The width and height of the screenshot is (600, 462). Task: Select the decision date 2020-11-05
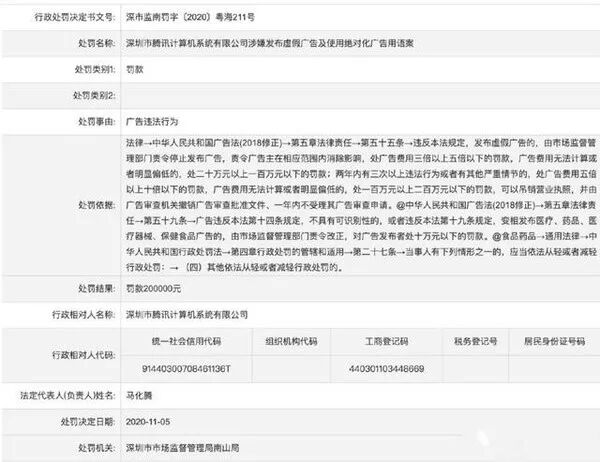pyautogui.click(x=148, y=422)
